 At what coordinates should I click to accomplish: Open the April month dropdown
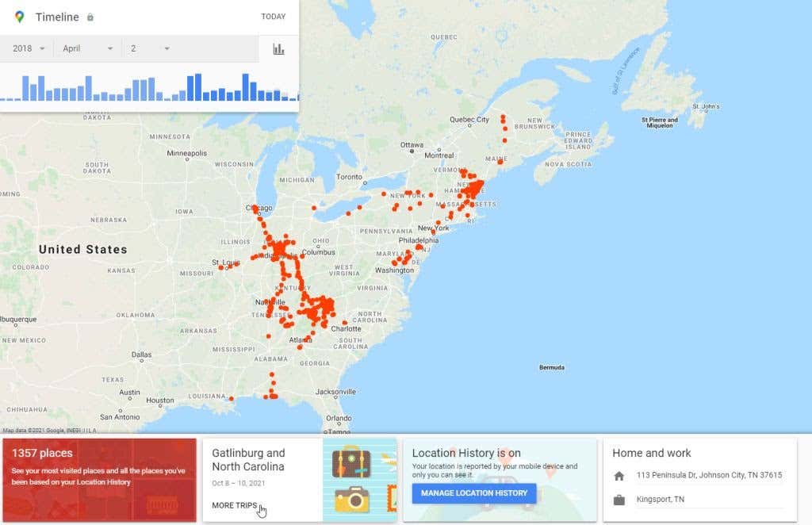pyautogui.click(x=88, y=49)
